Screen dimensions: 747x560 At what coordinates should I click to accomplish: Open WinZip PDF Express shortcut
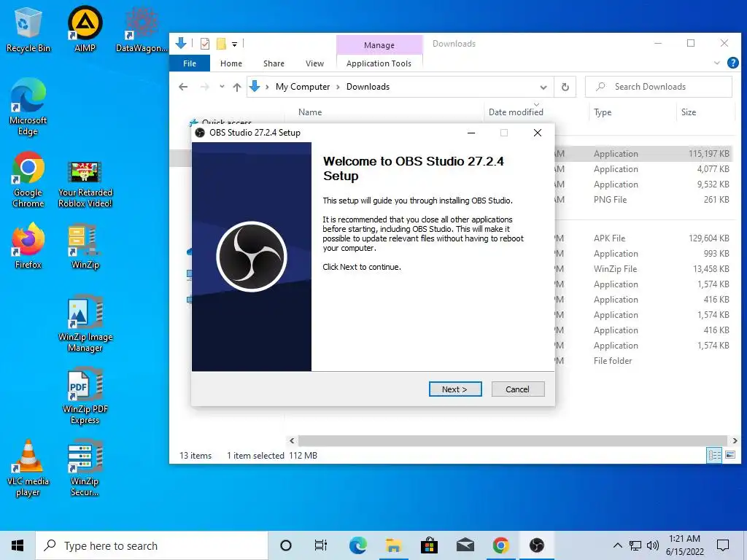tap(85, 397)
